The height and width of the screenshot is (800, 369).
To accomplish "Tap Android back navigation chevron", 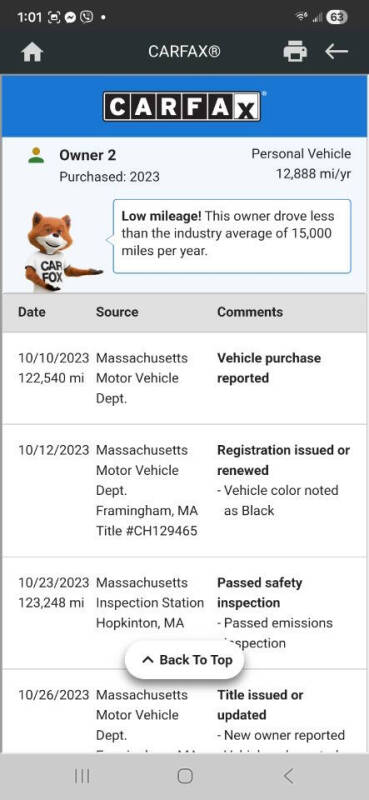I will pos(288,776).
